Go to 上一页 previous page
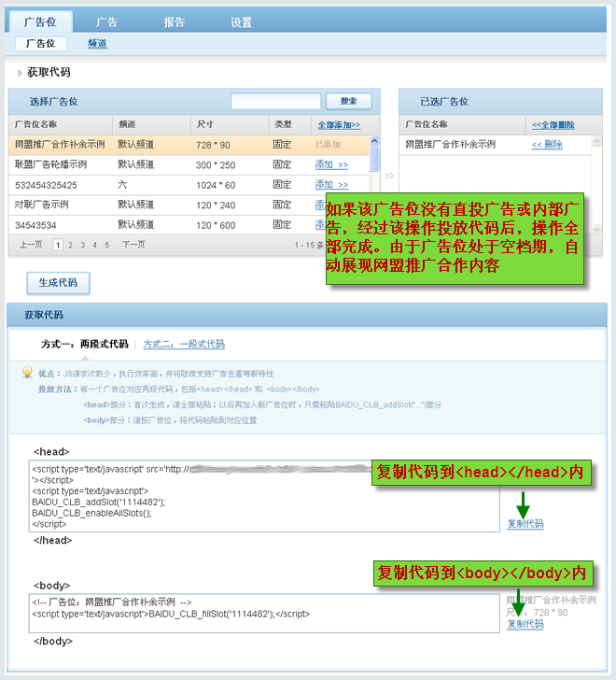 point(30,245)
